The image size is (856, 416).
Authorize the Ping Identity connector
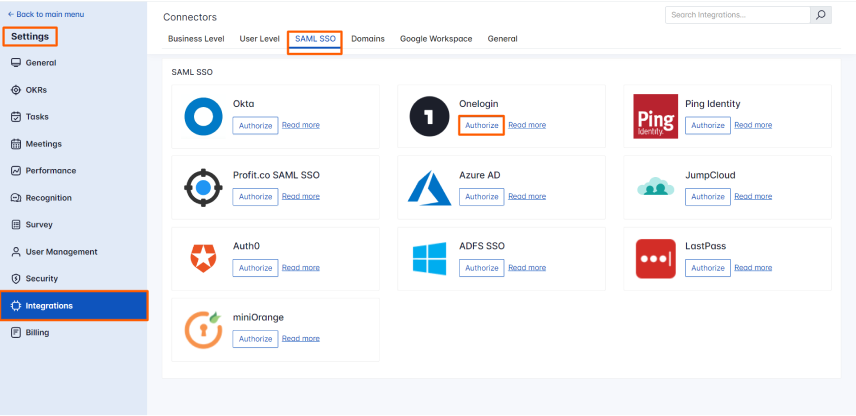point(708,126)
